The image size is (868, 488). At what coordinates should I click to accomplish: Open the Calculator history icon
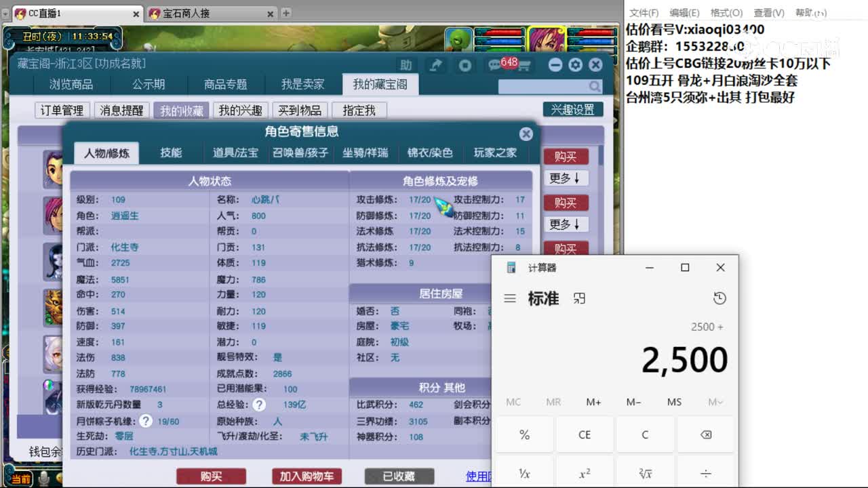tap(719, 298)
